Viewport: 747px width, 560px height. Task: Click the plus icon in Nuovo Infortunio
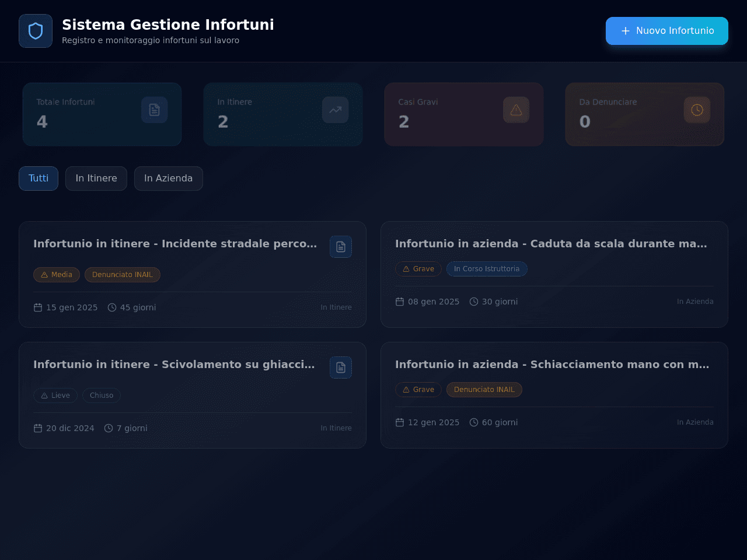pyautogui.click(x=626, y=31)
